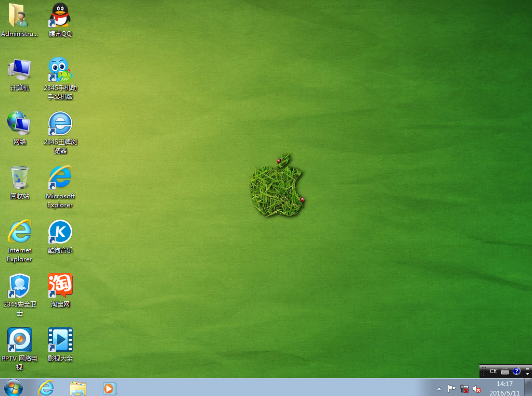532x396 pixels.
Task: Select the PPTV 网络电视 shortcut
Action: pos(19,349)
